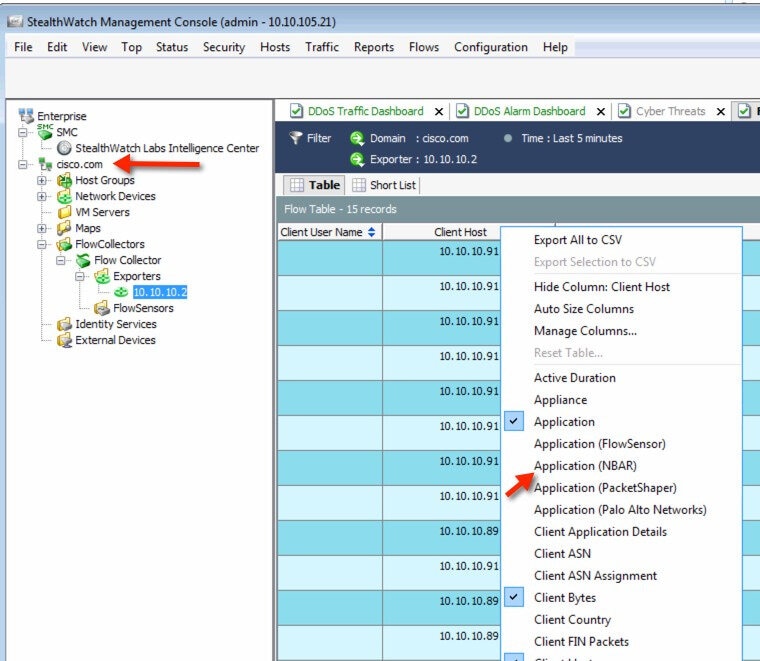This screenshot has width=760, height=661.
Task: Choose Auto Size Columns
Action: pyautogui.click(x=584, y=309)
